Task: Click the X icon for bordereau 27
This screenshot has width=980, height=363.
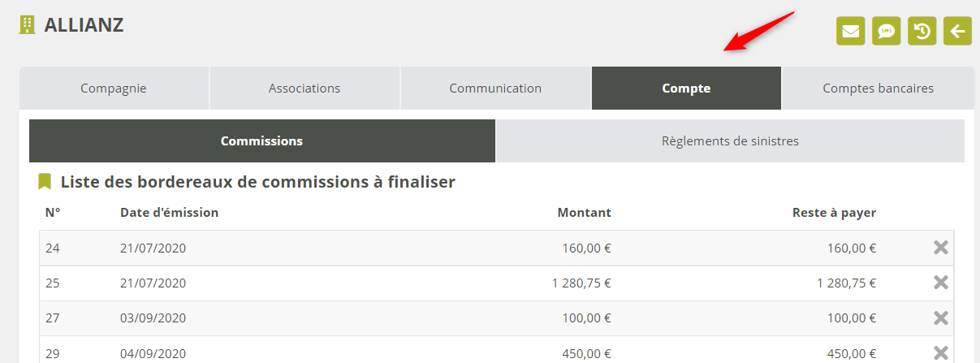Action: (x=940, y=318)
